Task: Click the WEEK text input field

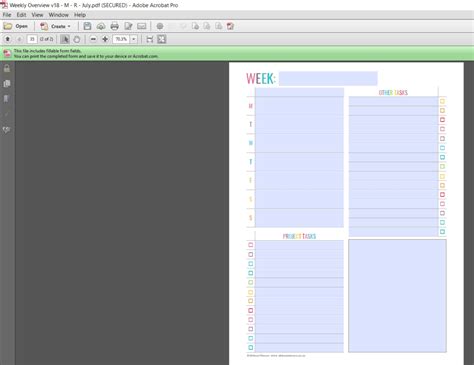Action: (x=328, y=79)
